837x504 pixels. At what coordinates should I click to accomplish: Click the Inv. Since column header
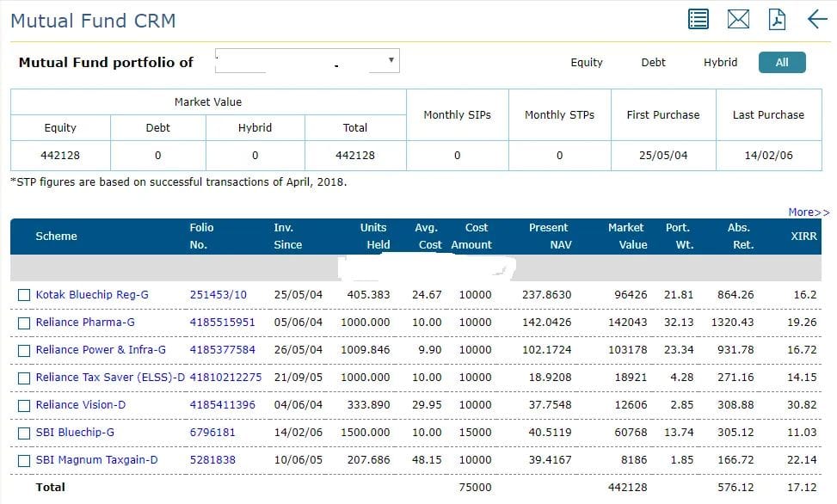tap(287, 236)
